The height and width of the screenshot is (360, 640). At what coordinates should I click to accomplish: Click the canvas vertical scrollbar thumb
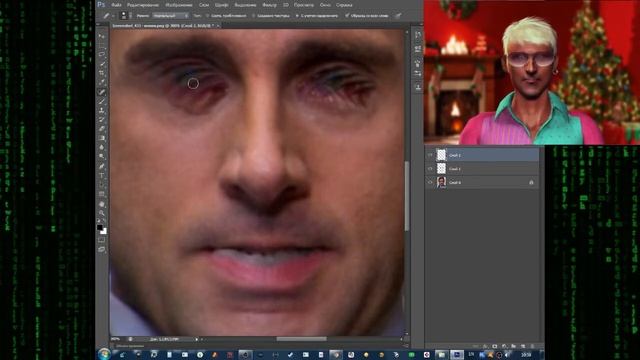point(407,196)
